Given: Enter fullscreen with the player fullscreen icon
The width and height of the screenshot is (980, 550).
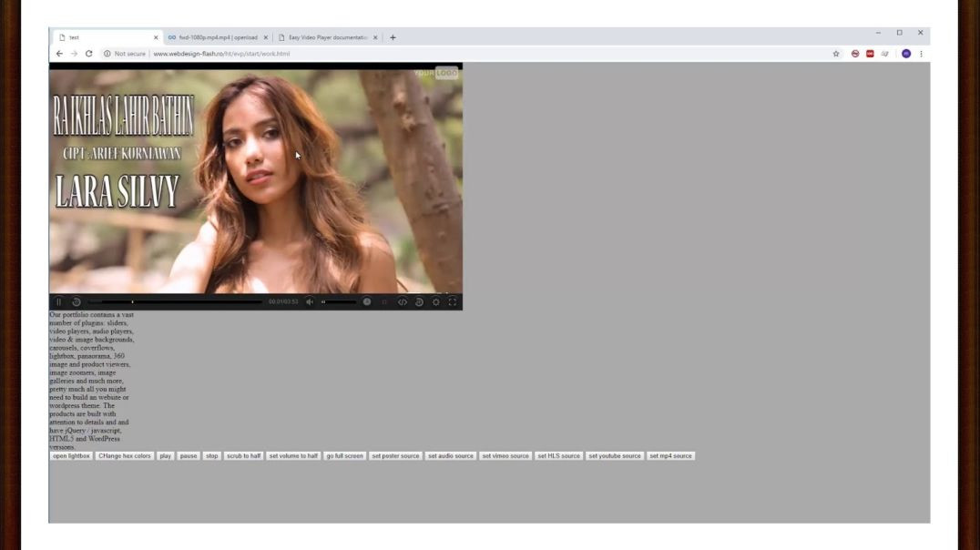Looking at the screenshot, I should coord(452,302).
